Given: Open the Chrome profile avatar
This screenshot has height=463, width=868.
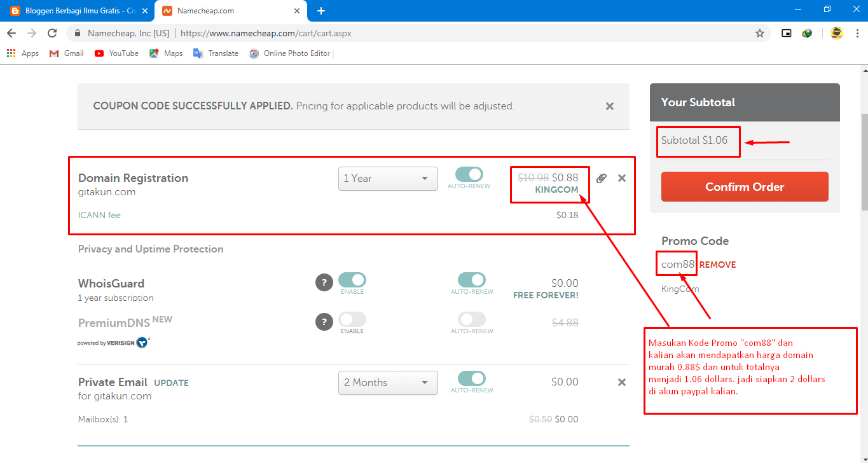Looking at the screenshot, I should [837, 33].
